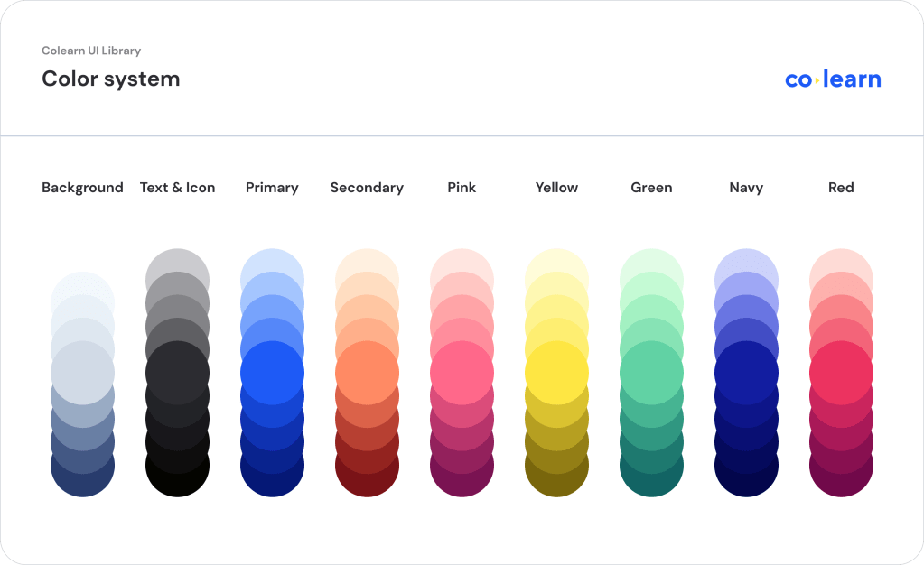Viewport: 924px width, 565px height.
Task: Select the bright central Yellow swatch
Action: (x=556, y=373)
